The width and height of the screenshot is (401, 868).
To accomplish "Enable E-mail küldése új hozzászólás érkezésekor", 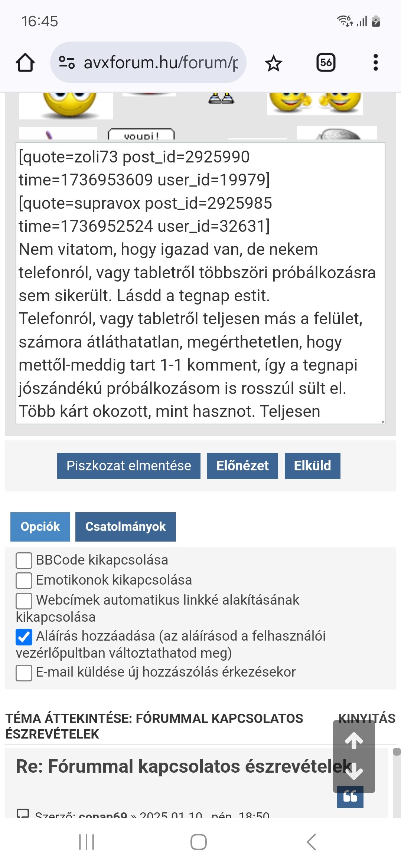I will [24, 673].
